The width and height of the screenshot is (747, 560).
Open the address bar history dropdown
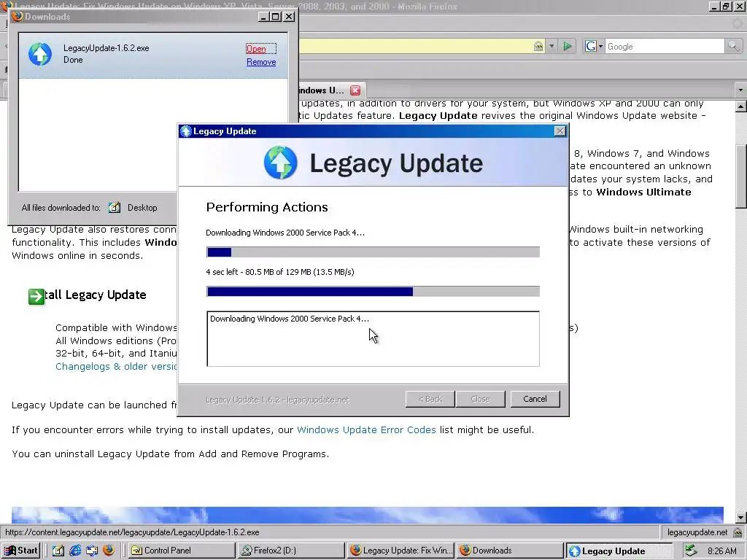click(551, 46)
